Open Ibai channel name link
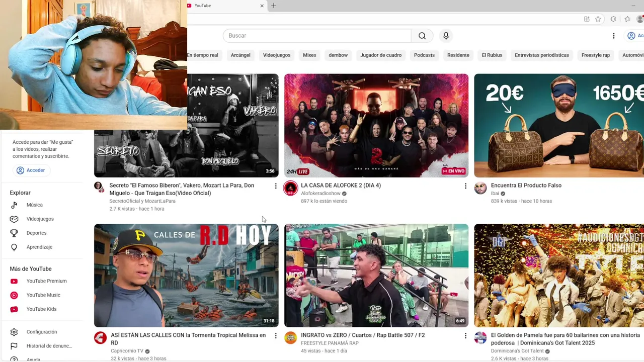 point(495,194)
